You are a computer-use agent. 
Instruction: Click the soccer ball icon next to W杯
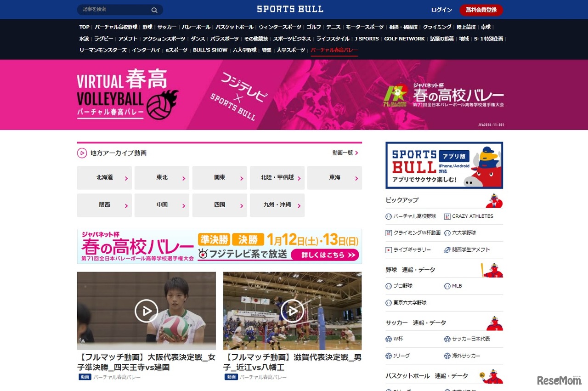tap(389, 339)
